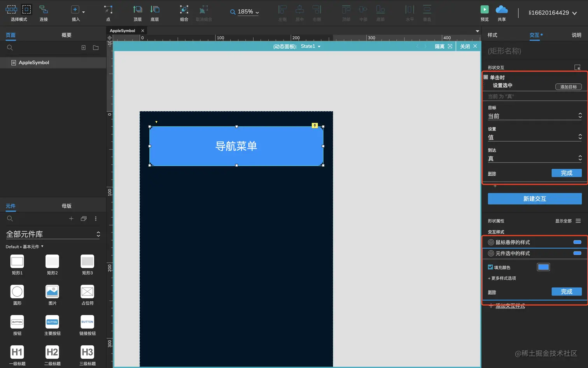The height and width of the screenshot is (368, 588).
Task: Bring widget to front with 顶层
Action: pos(138,9)
